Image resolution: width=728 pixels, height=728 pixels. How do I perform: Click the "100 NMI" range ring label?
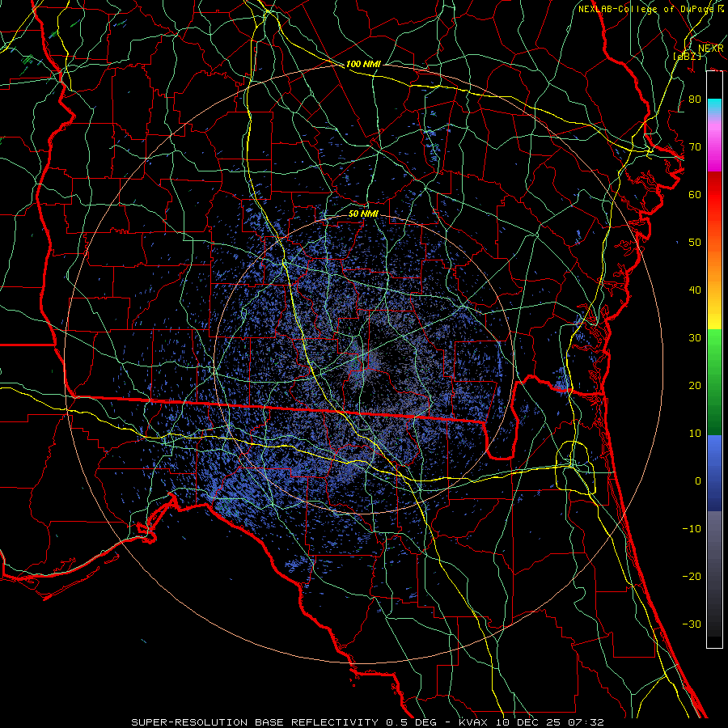coord(363,64)
